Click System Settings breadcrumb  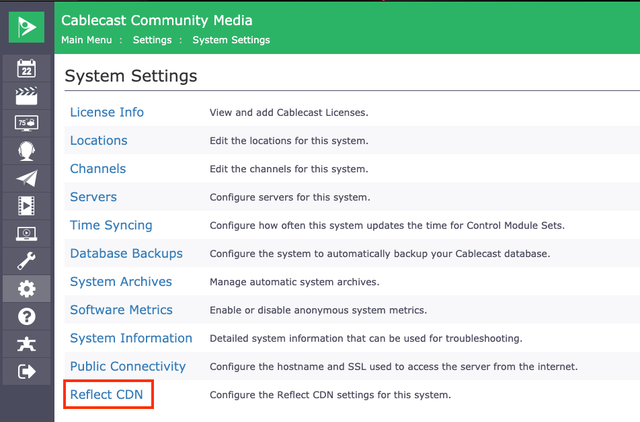(231, 40)
